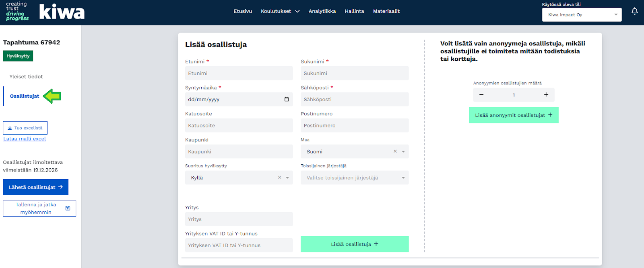Image resolution: width=644 pixels, height=268 pixels.
Task: Click the Lataa malli excel link
Action: [x=25, y=139]
